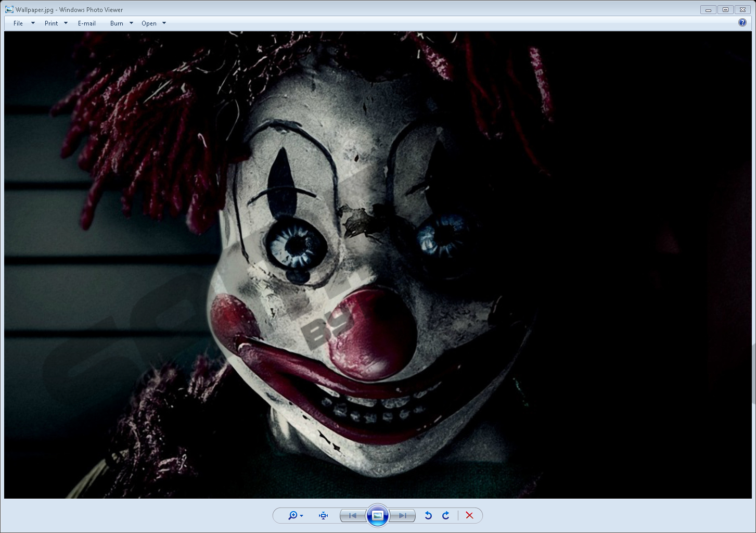Click the E-mail button
Screen dimensions: 756x533
click(x=87, y=23)
